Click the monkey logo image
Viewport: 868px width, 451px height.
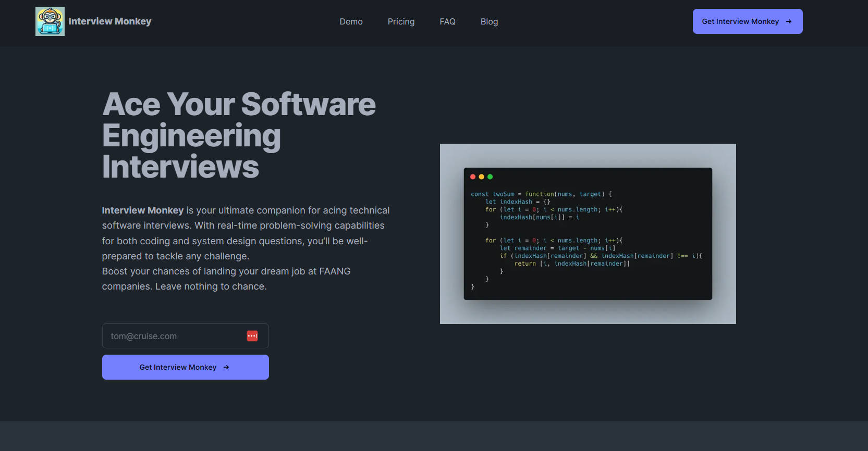click(x=50, y=21)
